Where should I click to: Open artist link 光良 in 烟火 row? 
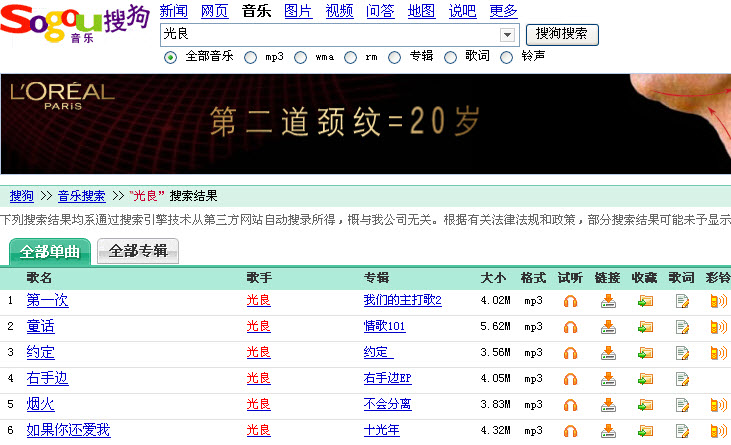(x=259, y=404)
